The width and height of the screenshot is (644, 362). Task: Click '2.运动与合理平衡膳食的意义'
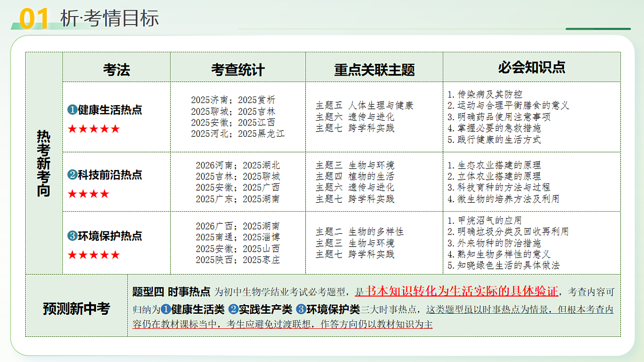tap(508, 106)
